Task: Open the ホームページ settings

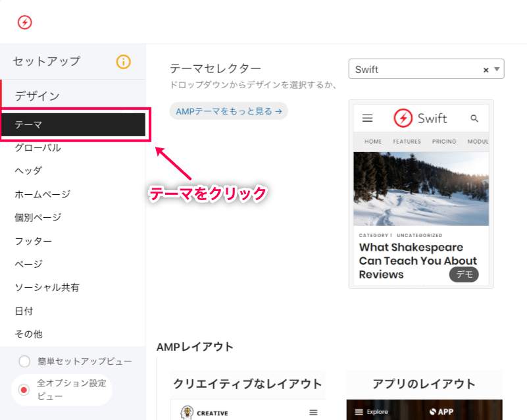Action: [42, 194]
